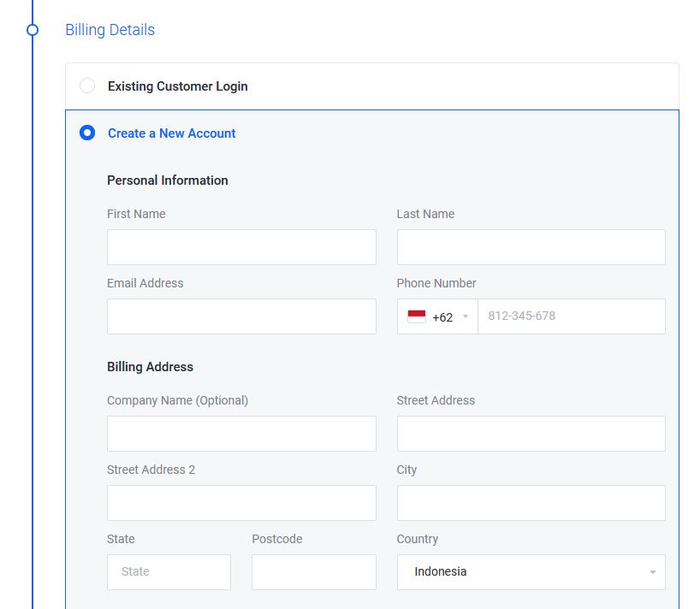This screenshot has width=700, height=609.
Task: Click the Billing Address section header
Action: [150, 366]
